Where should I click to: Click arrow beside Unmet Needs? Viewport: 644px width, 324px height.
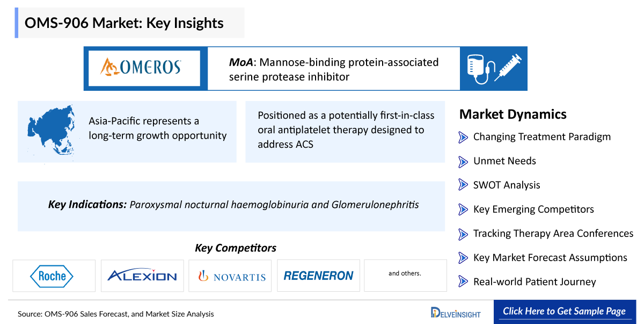point(463,161)
